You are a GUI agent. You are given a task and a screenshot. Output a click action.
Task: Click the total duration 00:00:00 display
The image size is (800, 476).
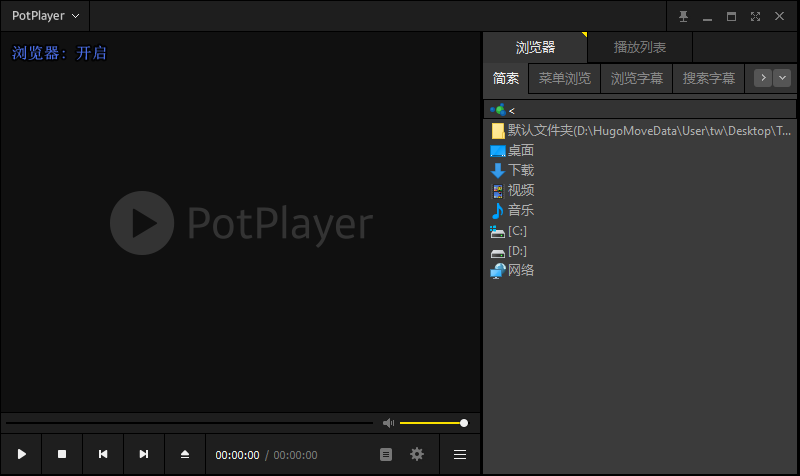coord(295,455)
